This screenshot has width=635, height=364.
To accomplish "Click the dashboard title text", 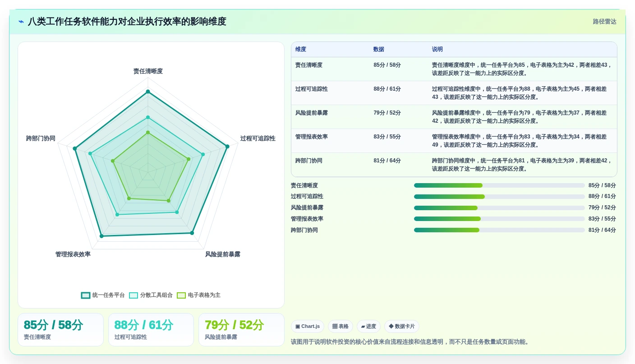I will 127,22.
